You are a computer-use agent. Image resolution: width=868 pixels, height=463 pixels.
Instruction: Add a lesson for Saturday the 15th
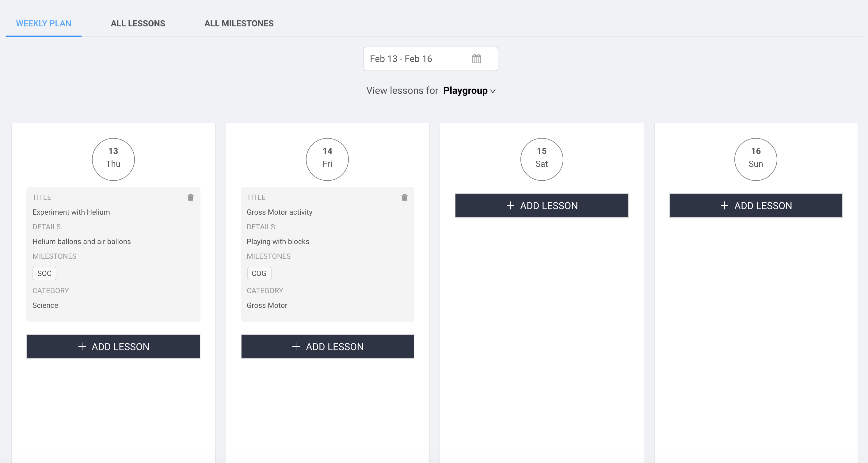coord(542,205)
